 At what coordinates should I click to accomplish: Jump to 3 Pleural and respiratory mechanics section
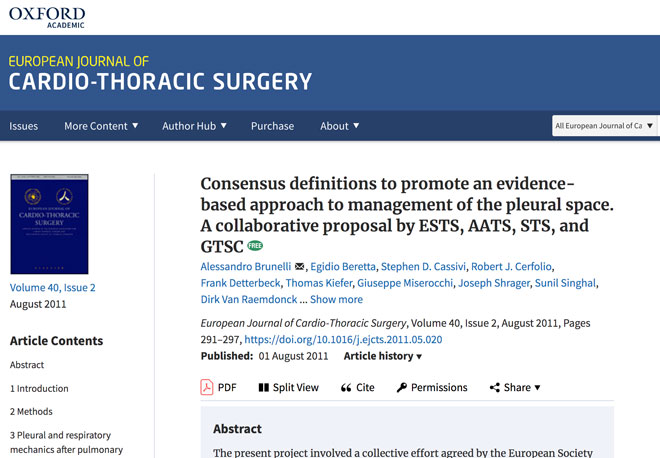67,442
